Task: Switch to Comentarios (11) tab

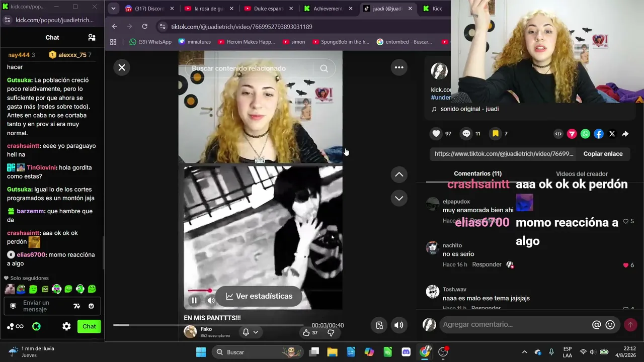Action: (477, 173)
